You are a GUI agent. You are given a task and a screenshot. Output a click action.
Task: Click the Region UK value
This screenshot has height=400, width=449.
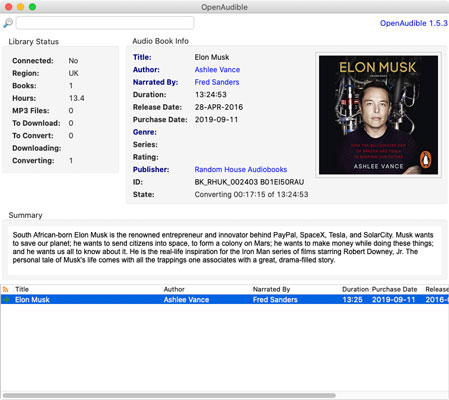tap(73, 73)
